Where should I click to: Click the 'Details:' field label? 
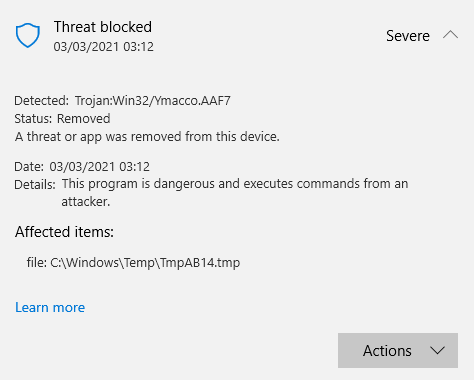(x=35, y=185)
